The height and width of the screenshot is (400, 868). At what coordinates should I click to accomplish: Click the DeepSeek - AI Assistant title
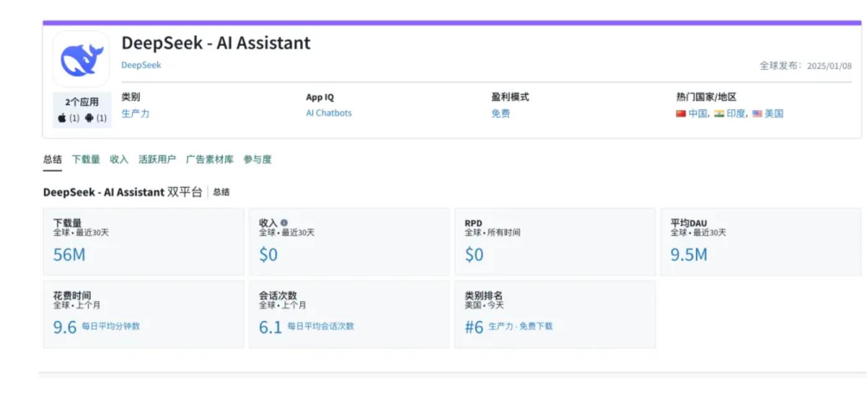[x=216, y=43]
